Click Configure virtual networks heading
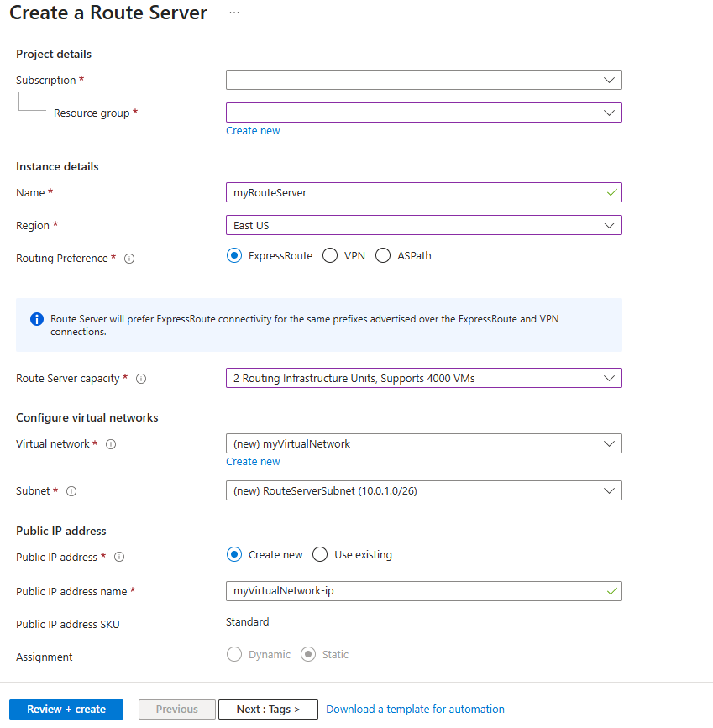The height and width of the screenshot is (728, 713). [87, 418]
